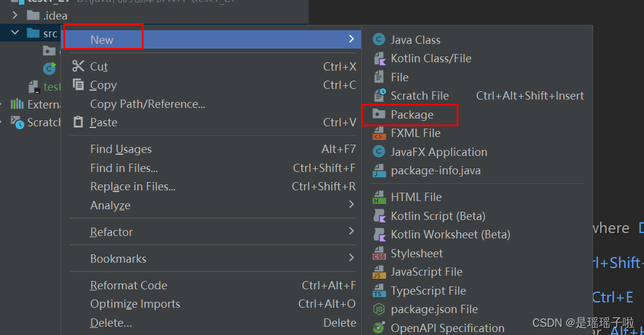The width and height of the screenshot is (644, 335).
Task: Click the Kotlin Class/File icon
Action: (x=379, y=59)
